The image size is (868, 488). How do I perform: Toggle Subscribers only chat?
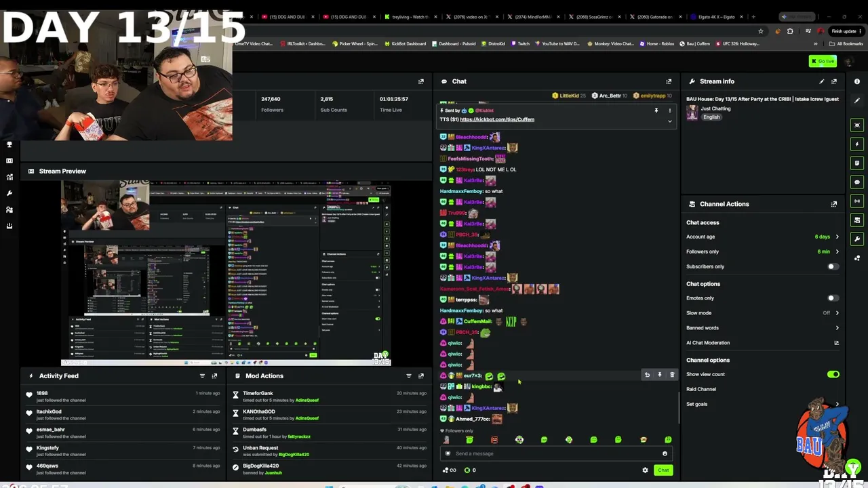point(833,266)
